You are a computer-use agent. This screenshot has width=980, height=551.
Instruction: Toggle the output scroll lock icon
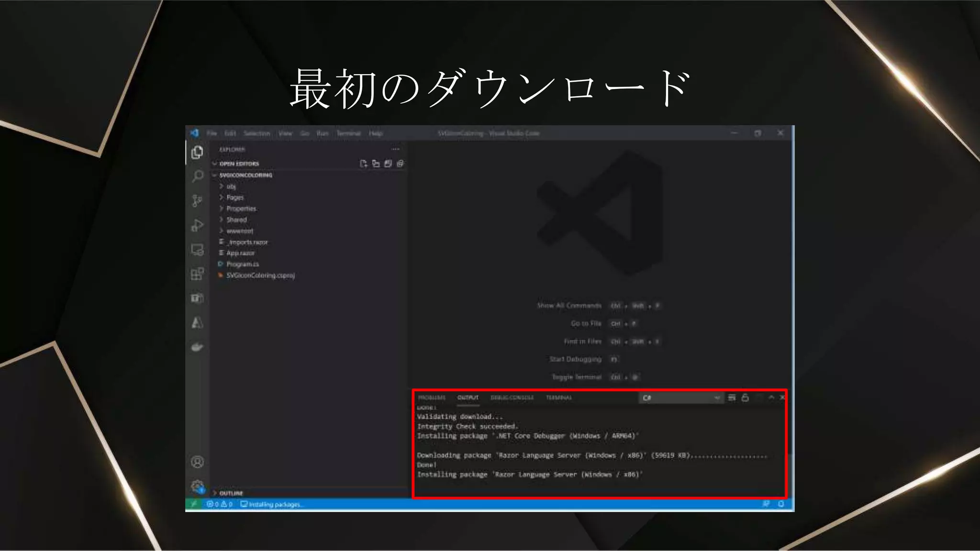(745, 398)
